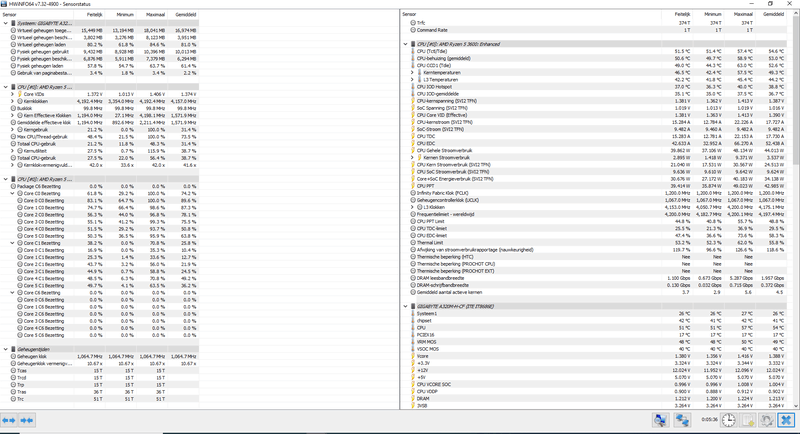This screenshot has width=800, height=434.
Task: Select the Max CPU/Thread-gebruik row
Action: pos(99,137)
